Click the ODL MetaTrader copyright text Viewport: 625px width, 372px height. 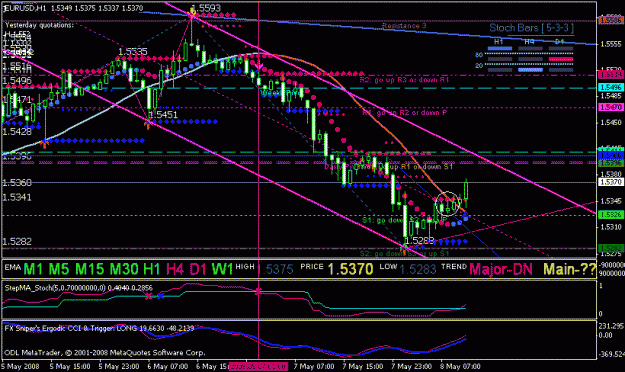tap(105, 352)
